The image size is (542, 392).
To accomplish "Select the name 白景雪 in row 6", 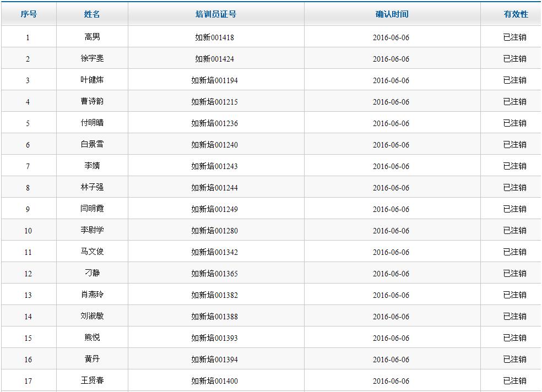I will pyautogui.click(x=92, y=144).
